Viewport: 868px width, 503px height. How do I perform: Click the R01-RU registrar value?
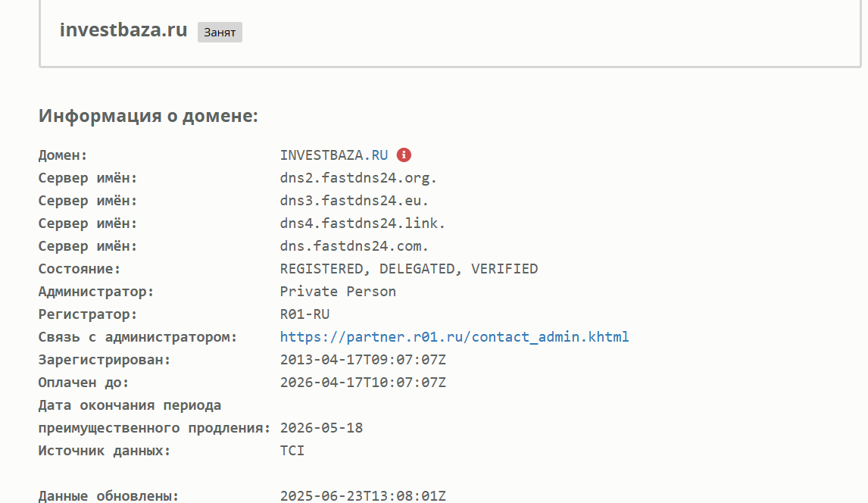point(304,314)
